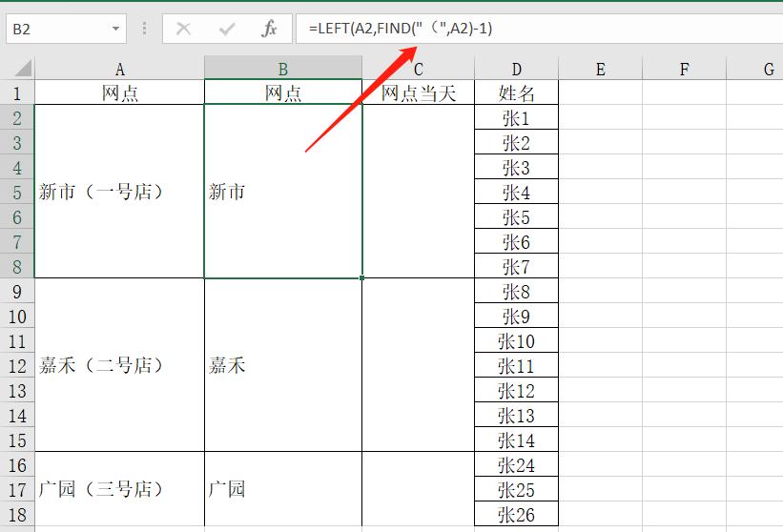Click the cell containing 张10
783x532 pixels.
516,340
